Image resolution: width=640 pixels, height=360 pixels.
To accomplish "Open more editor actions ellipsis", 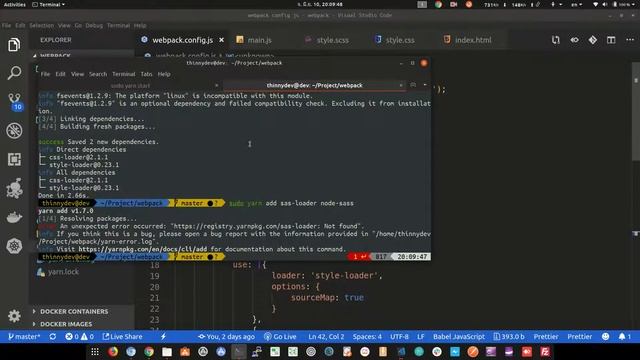I will pos(630,40).
